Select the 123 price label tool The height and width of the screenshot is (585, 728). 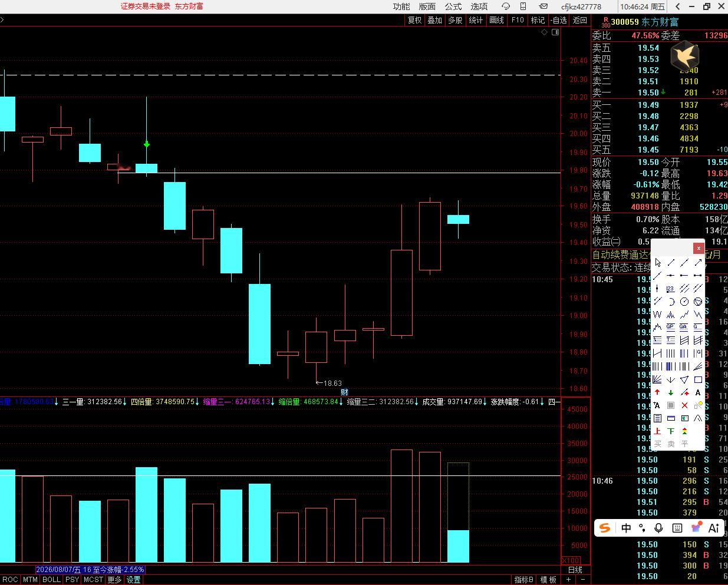671,289
